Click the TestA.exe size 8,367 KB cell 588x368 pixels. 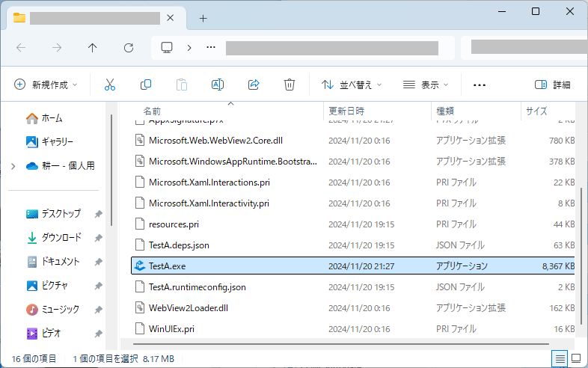pos(558,266)
